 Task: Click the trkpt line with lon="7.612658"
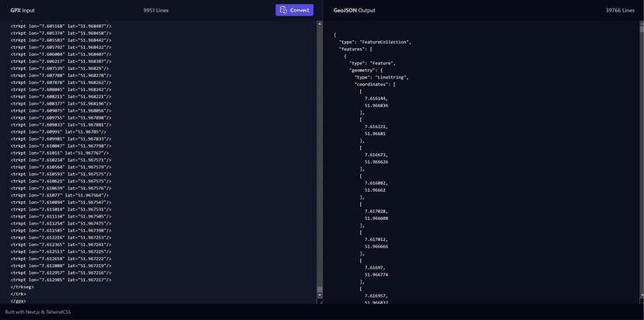click(x=61, y=259)
